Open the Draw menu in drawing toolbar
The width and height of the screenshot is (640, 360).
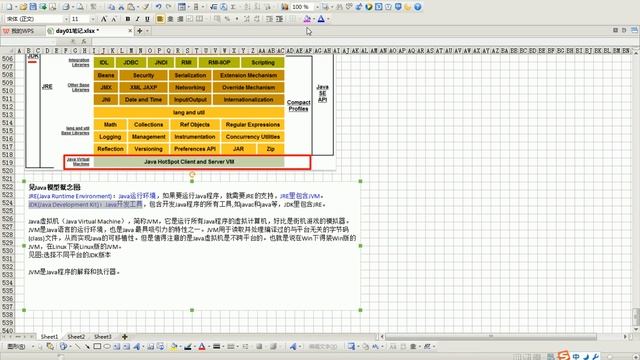[16, 347]
